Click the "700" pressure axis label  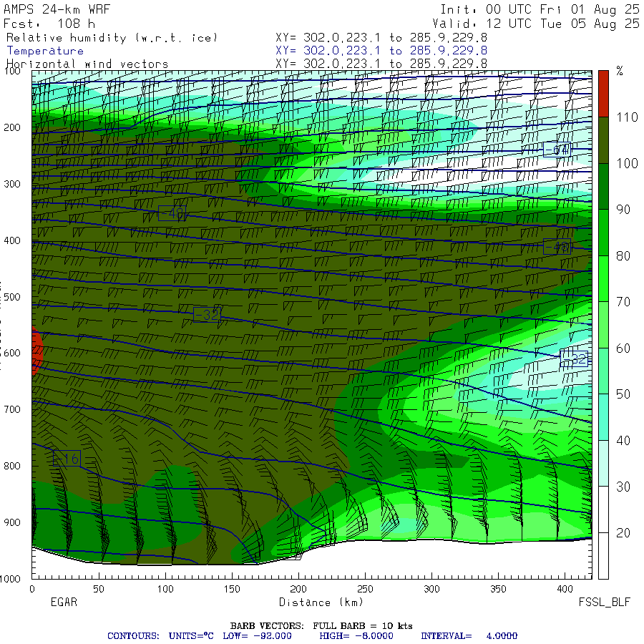(x=12, y=409)
